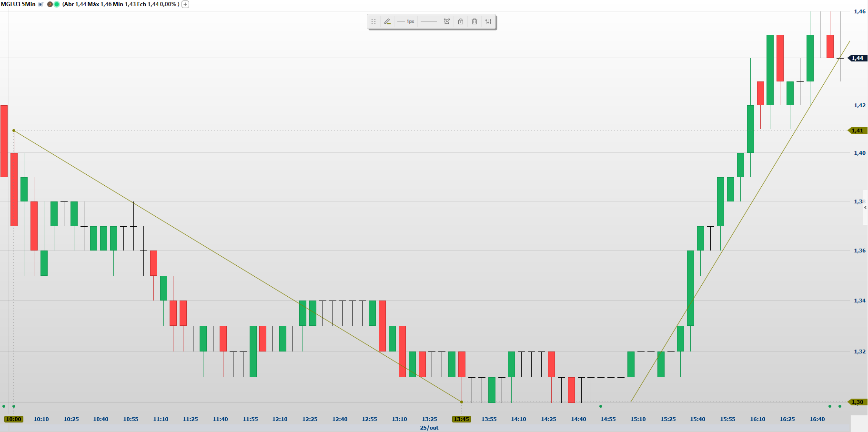Click the MGLU3 5Min chart title

[18, 4]
